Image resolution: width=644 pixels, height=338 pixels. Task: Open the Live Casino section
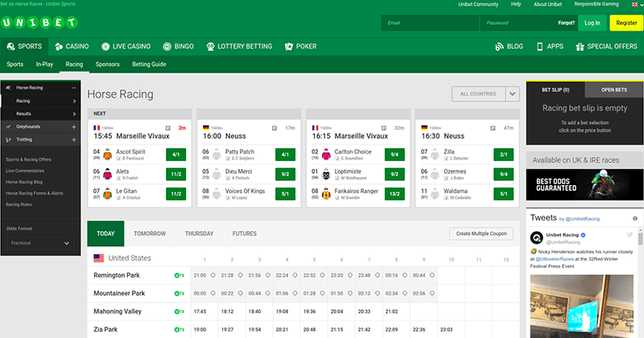129,47
